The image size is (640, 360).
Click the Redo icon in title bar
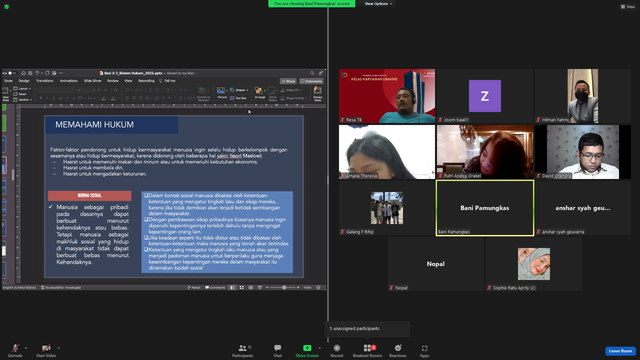tap(47, 73)
